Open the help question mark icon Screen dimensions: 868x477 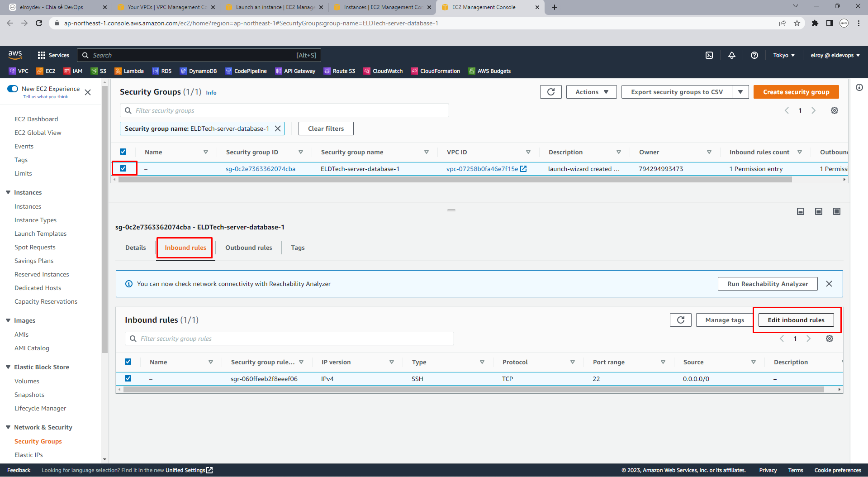(x=754, y=55)
